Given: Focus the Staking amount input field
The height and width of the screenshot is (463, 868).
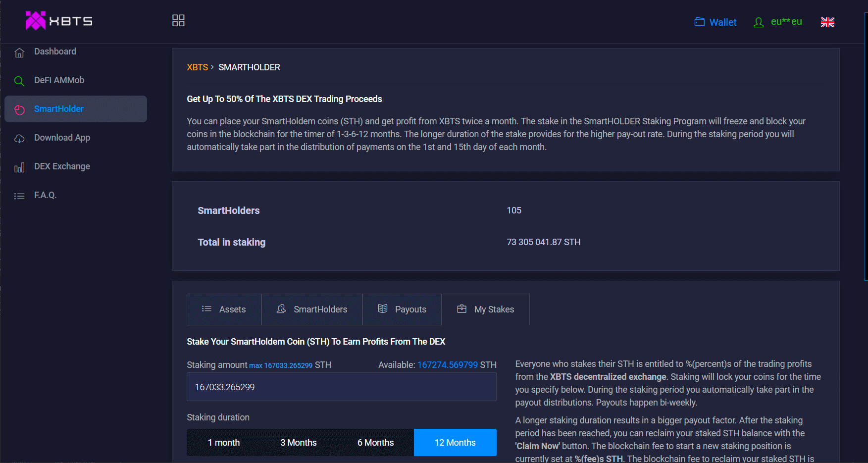Looking at the screenshot, I should pos(342,387).
